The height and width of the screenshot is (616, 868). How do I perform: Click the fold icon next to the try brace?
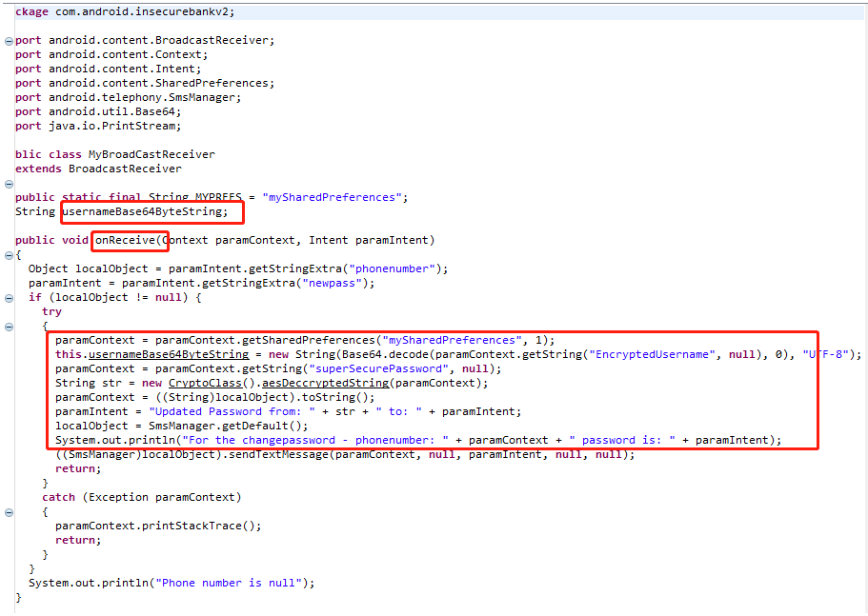point(8,326)
